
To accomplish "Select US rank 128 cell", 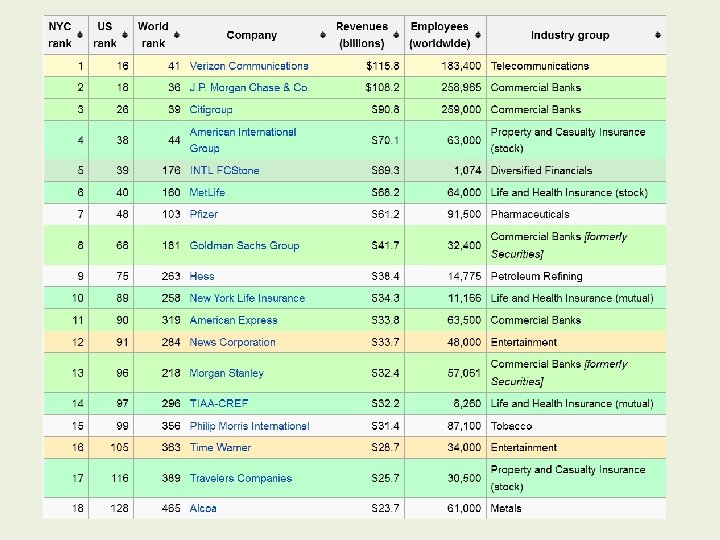I will pyautogui.click(x=119, y=508).
